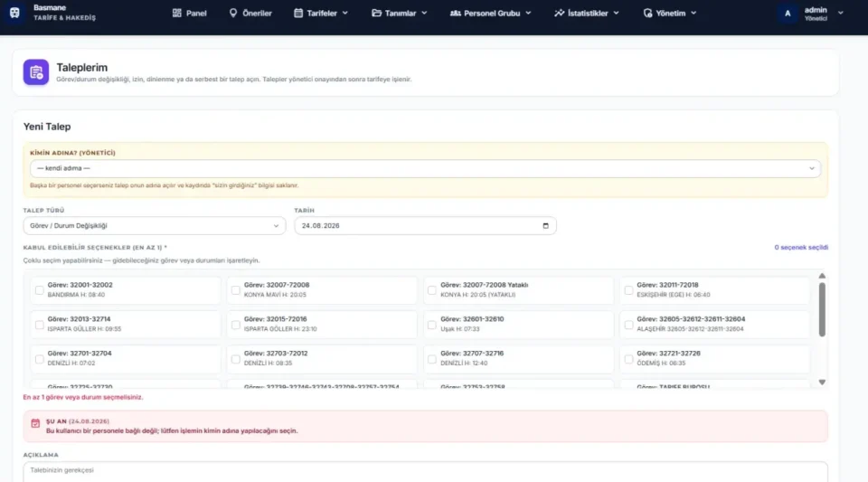Viewport: 868px width, 482px height.
Task: Check Görev 32601-32610 Uşak option
Action: coord(432,325)
